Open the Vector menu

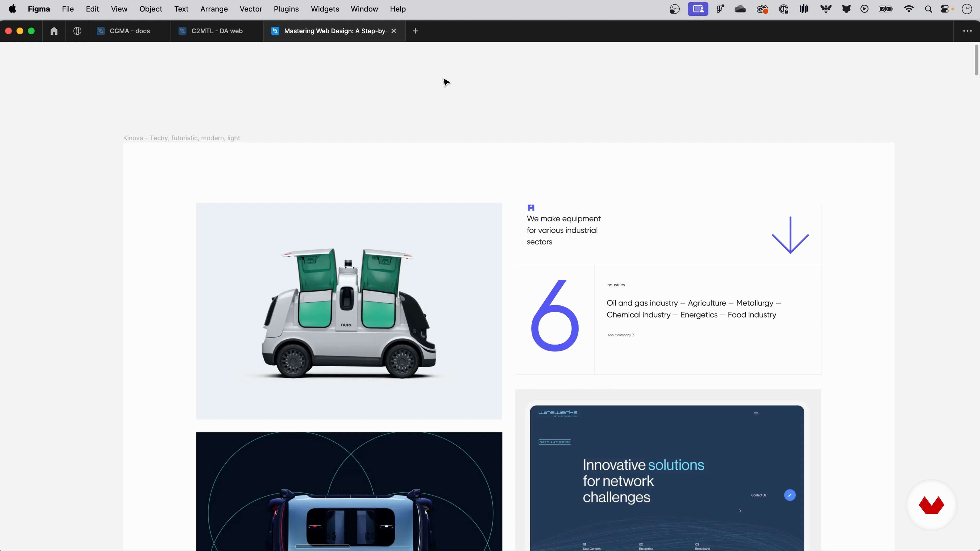click(x=251, y=9)
